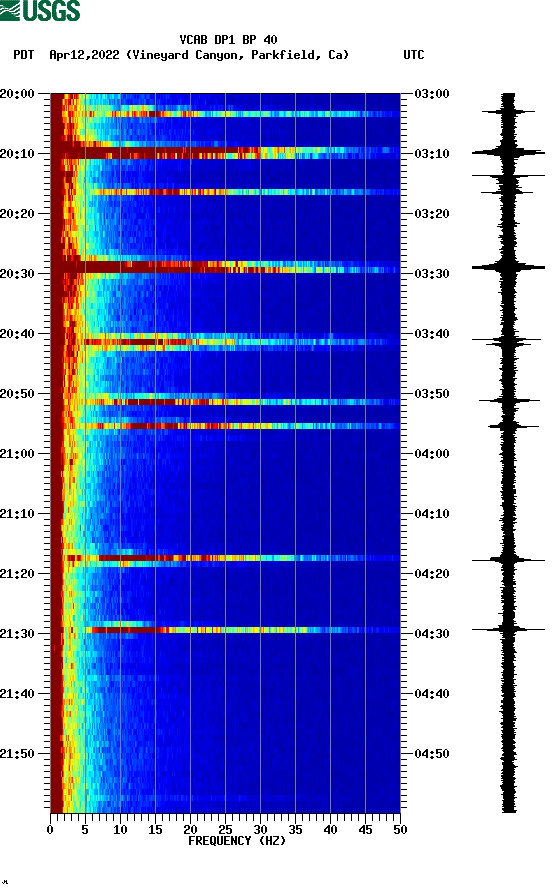The height and width of the screenshot is (893, 552).
Task: Click the 04:40 UTC time label
Action: coord(432,694)
